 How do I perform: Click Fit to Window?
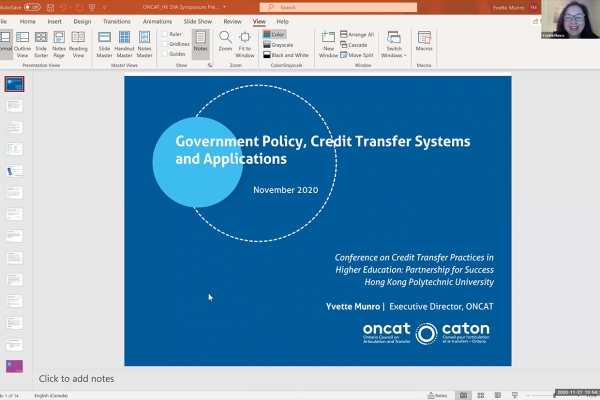(x=245, y=44)
